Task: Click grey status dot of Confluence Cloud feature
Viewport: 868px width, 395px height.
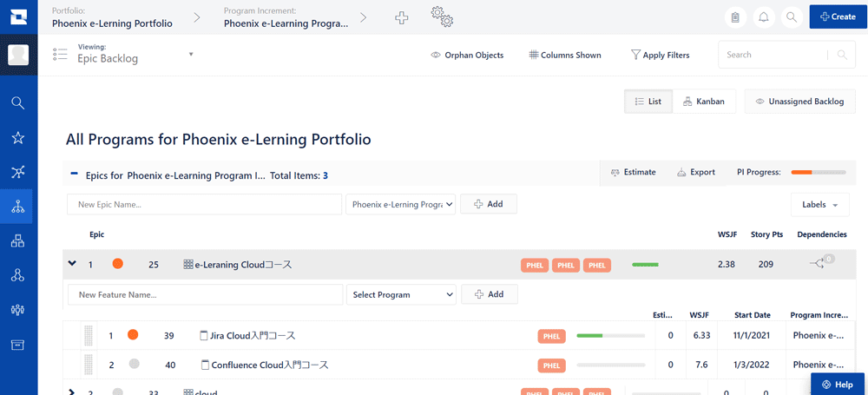Action: click(x=134, y=364)
